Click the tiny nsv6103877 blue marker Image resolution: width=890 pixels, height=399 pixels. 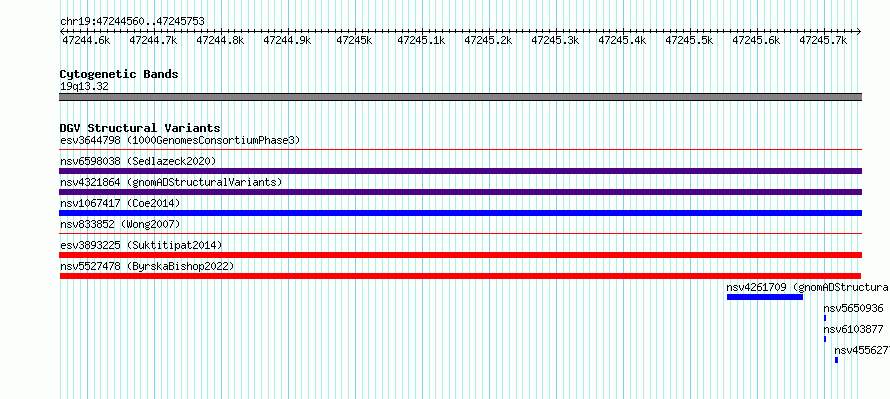tap(825, 339)
